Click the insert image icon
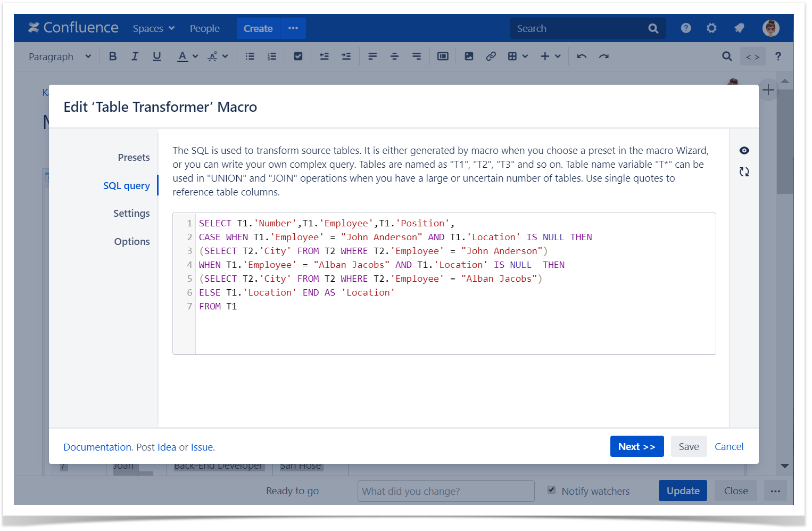 tap(469, 56)
